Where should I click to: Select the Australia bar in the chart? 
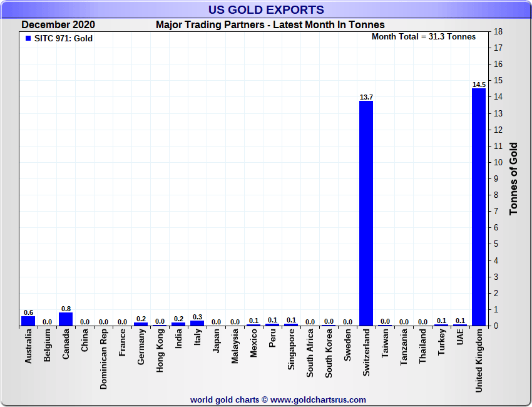(x=28, y=321)
